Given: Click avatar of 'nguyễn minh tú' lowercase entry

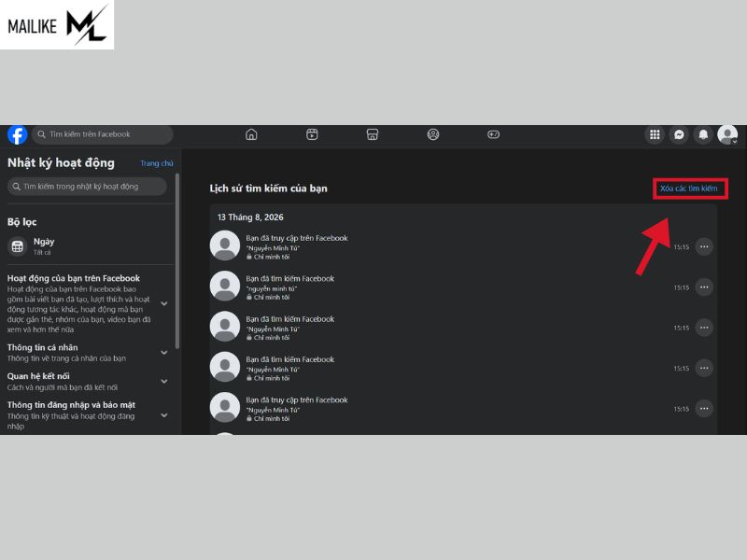Looking at the screenshot, I should (x=225, y=287).
